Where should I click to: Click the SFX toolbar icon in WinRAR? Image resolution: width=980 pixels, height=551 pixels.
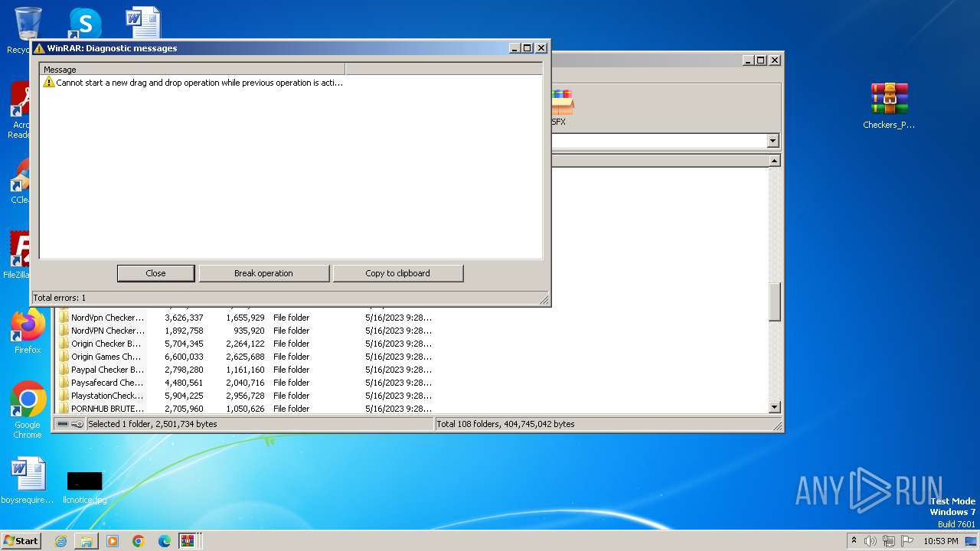coord(560,107)
